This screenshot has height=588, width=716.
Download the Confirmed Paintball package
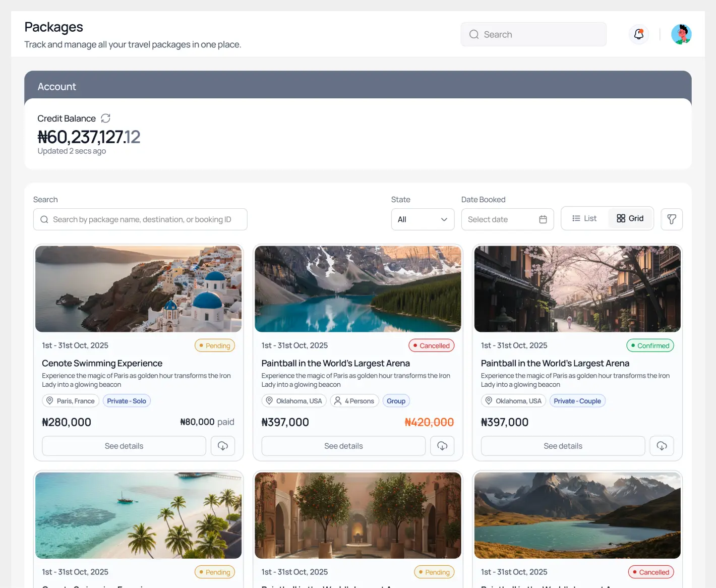pos(662,446)
